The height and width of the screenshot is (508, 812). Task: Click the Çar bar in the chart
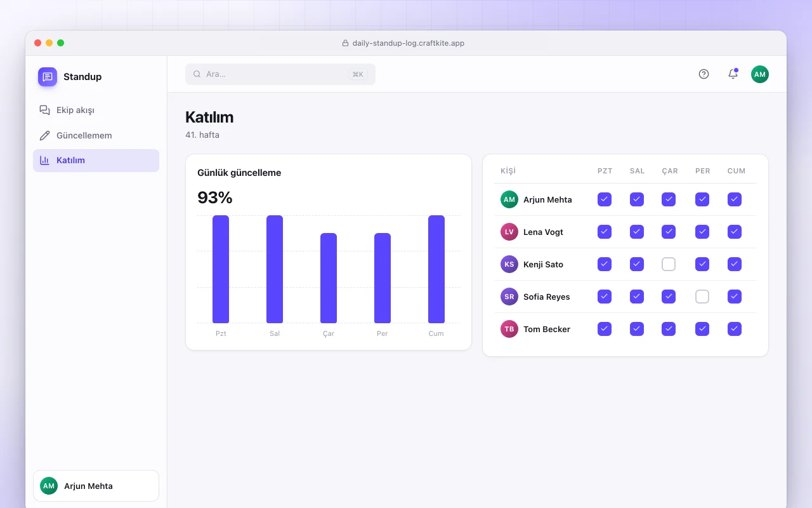click(329, 278)
